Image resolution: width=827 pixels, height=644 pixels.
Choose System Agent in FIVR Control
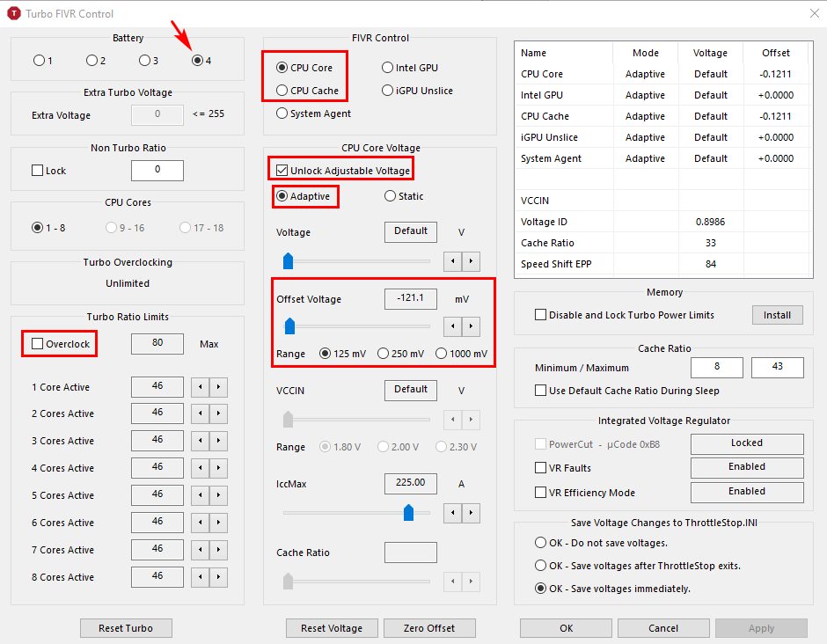pos(313,113)
